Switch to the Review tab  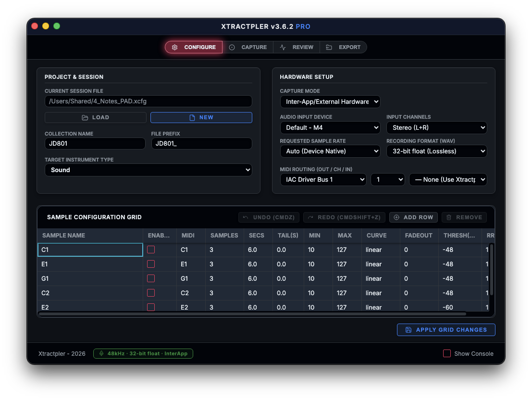(x=297, y=47)
